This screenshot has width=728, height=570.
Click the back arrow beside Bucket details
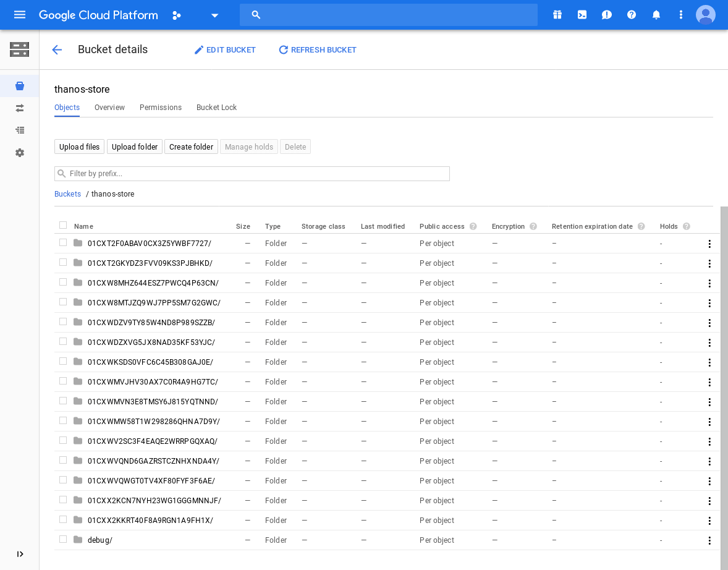click(x=57, y=50)
